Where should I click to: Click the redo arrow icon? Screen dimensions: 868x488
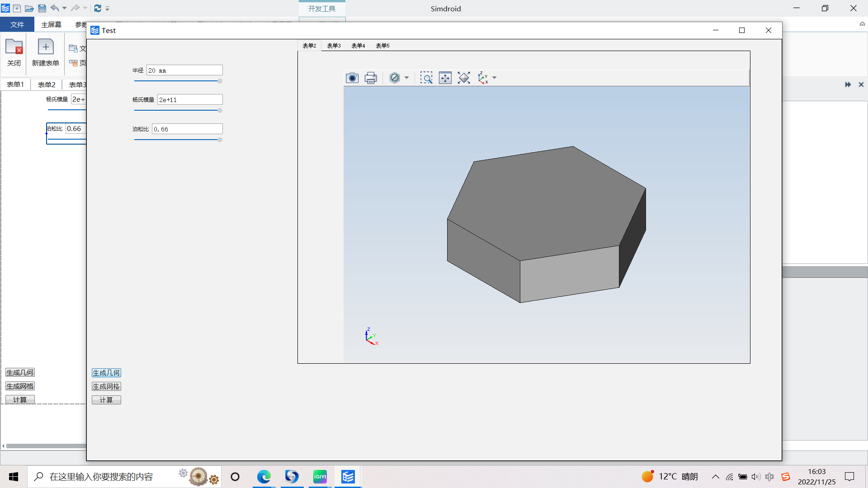(75, 8)
